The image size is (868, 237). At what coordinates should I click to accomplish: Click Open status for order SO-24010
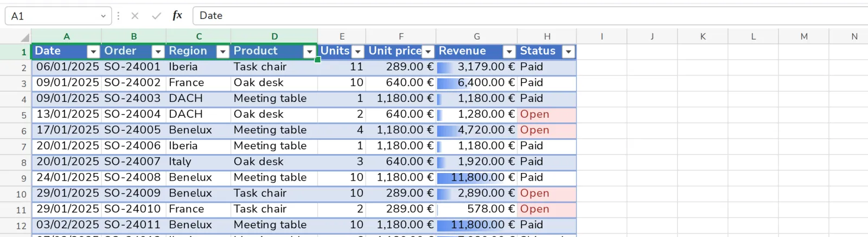547,209
